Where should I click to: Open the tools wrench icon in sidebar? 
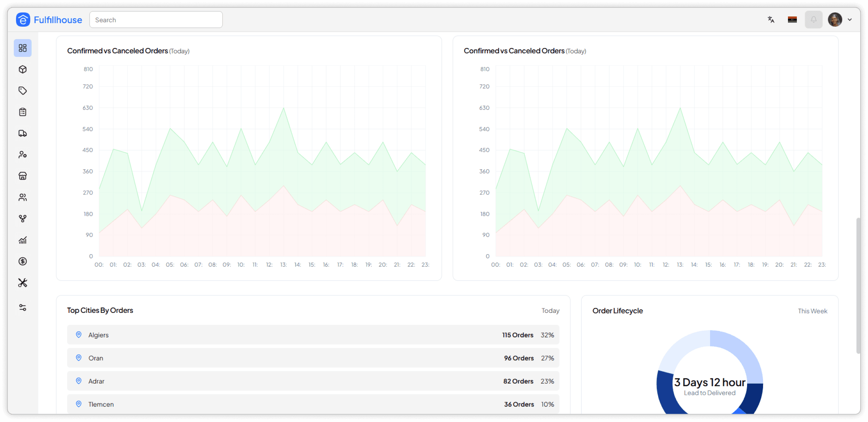23,283
